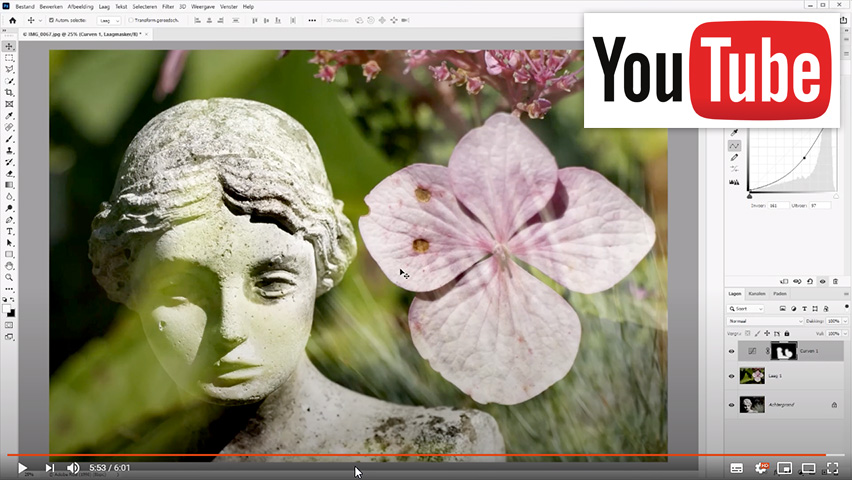This screenshot has height=480, width=852.
Task: Select the Laag 1 layer thumbnail
Action: click(752, 377)
